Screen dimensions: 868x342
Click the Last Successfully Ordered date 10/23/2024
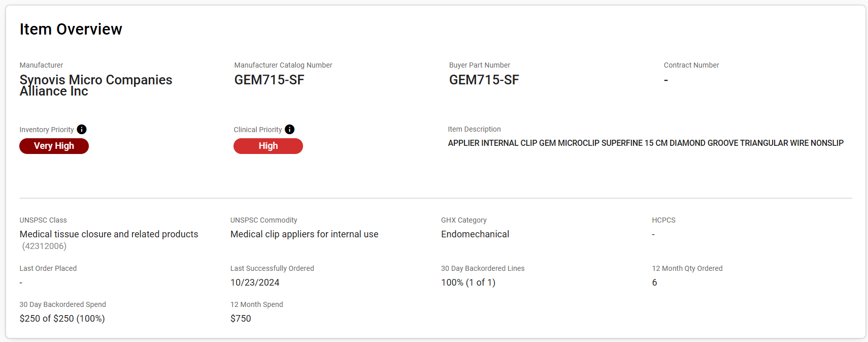click(x=255, y=283)
